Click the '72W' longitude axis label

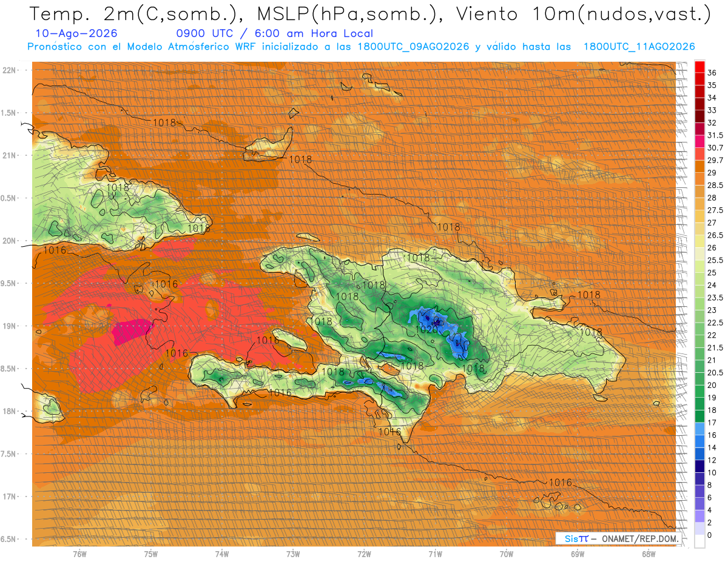click(364, 554)
